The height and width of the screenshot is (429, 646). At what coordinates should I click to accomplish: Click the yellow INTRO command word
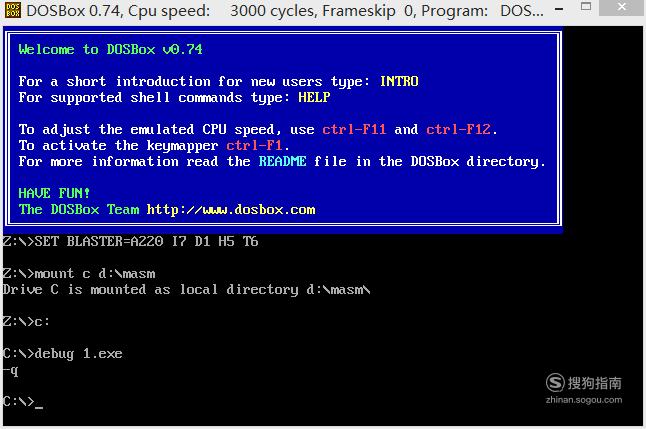(399, 81)
